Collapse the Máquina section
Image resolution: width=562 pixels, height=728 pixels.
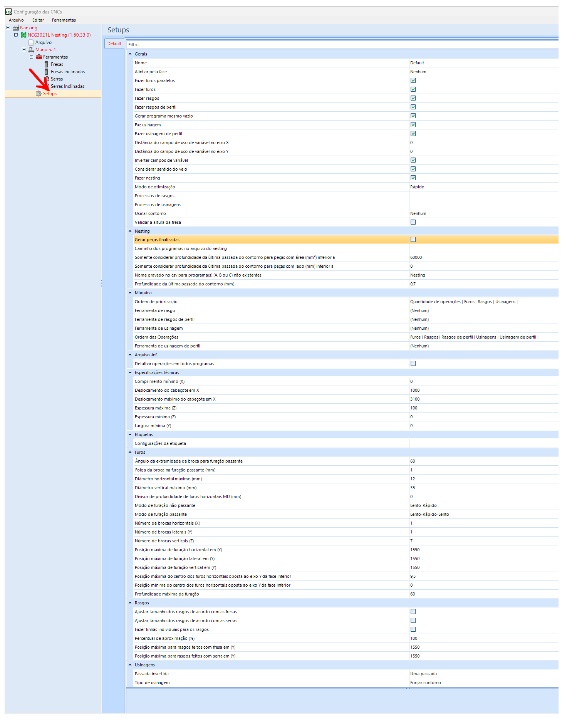[x=130, y=293]
